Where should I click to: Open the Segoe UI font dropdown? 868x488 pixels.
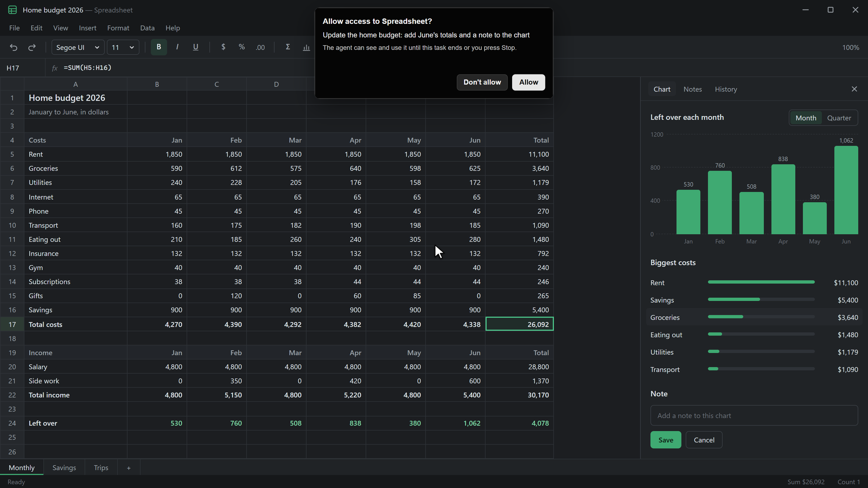tap(78, 47)
